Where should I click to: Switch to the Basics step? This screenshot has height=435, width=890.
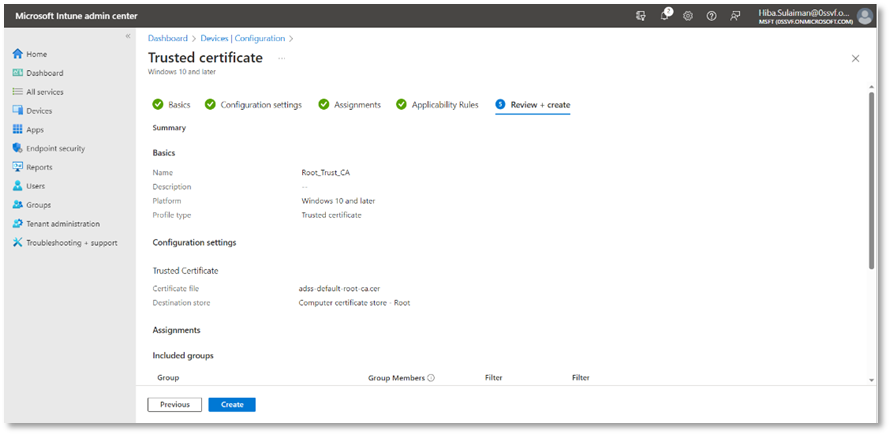[x=171, y=105]
